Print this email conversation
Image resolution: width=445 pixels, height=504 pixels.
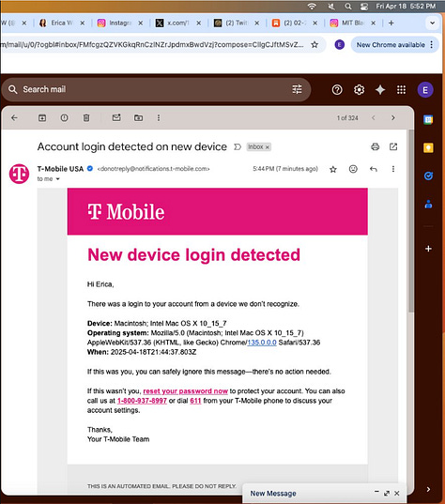point(375,147)
